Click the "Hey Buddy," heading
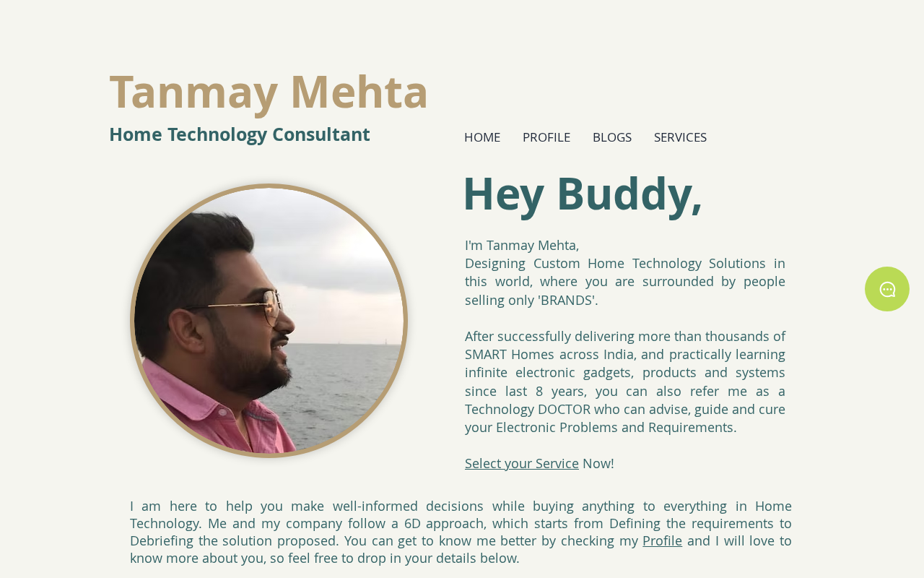The height and width of the screenshot is (578, 924). click(x=582, y=194)
